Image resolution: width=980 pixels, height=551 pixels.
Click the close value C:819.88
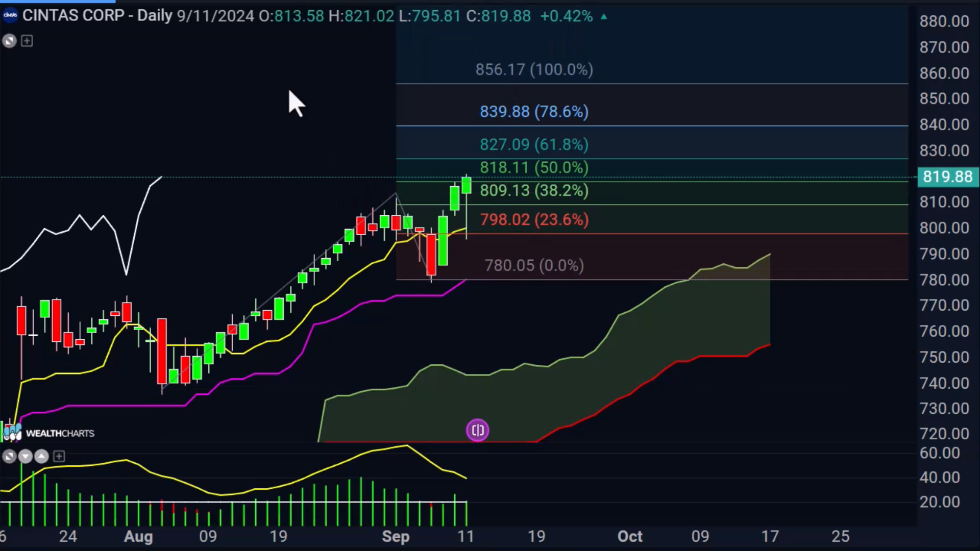click(x=498, y=16)
